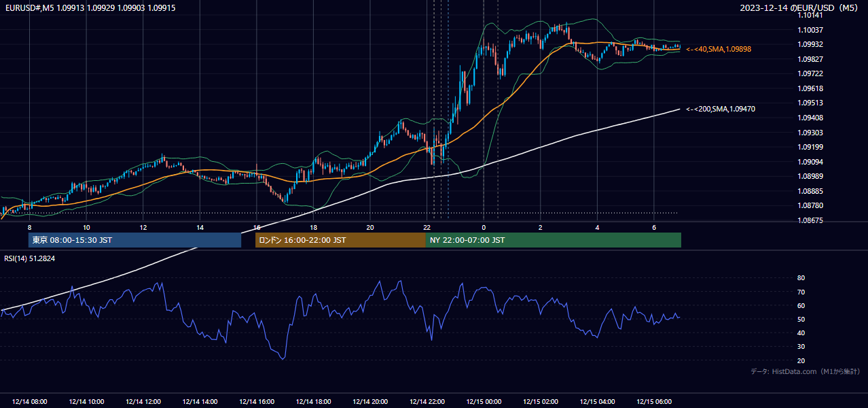Click price level 1.08989 on axis
The width and height of the screenshot is (868, 408).
[811, 176]
